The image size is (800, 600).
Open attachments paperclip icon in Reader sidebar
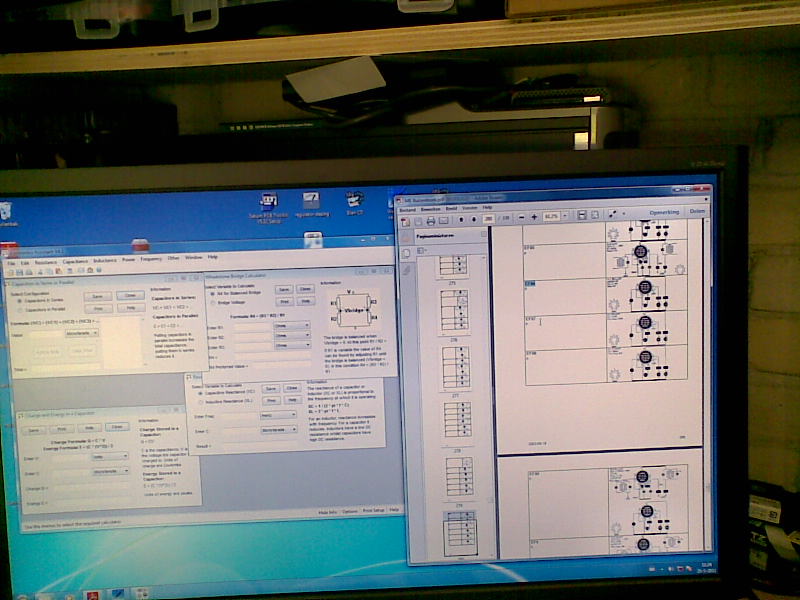click(x=407, y=270)
